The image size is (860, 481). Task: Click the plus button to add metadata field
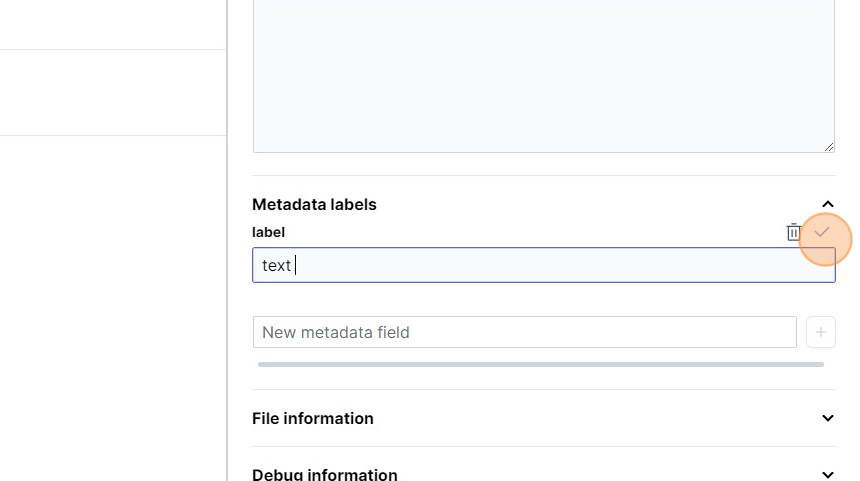coord(821,332)
